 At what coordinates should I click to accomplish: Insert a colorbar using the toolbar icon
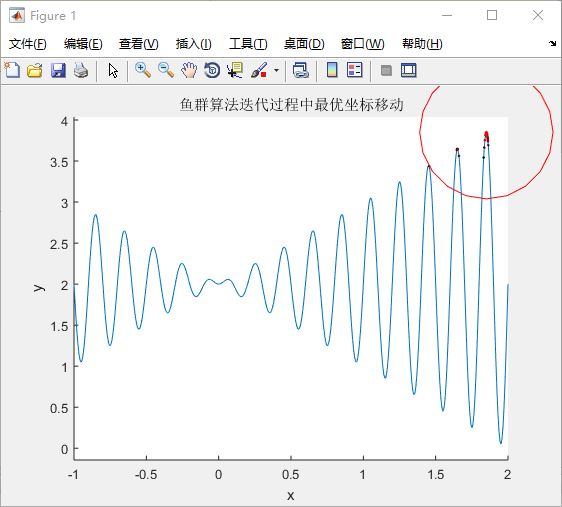[332, 70]
